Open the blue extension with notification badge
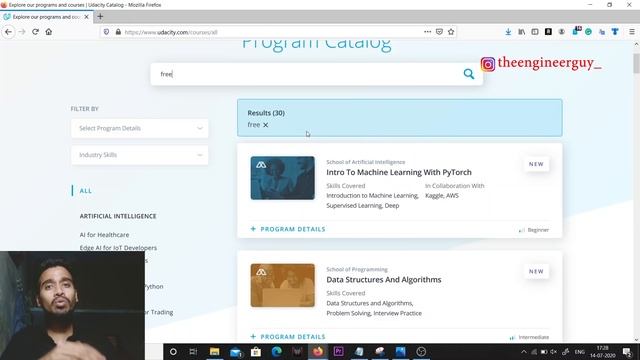This screenshot has width=640, height=360. (576, 31)
